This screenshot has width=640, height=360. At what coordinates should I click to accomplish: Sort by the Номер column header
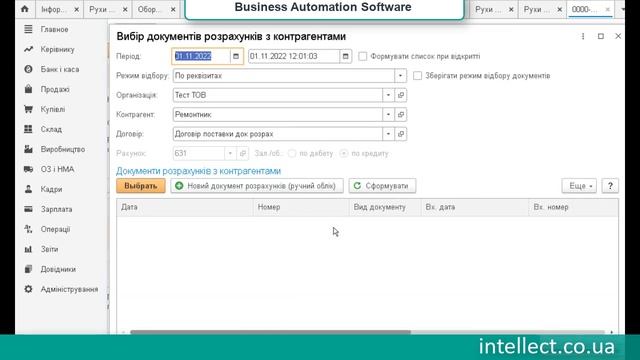click(301, 207)
